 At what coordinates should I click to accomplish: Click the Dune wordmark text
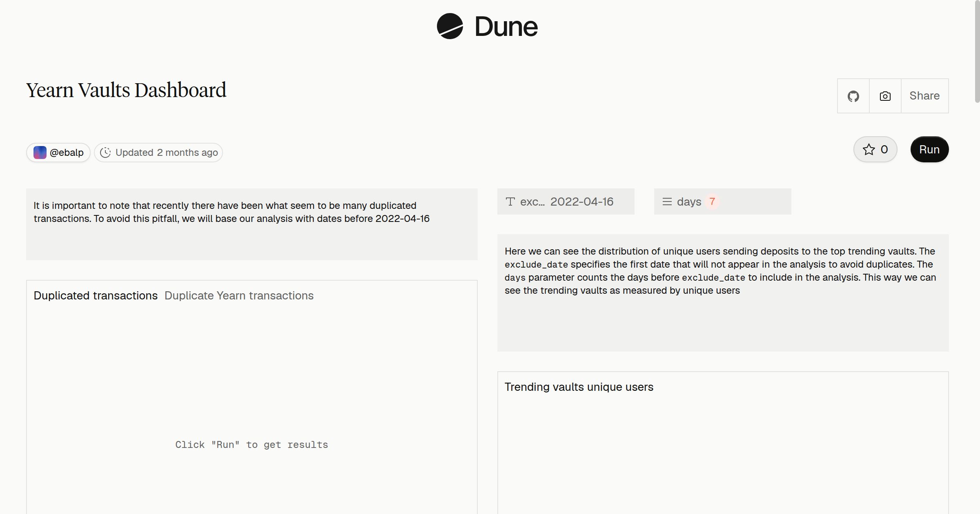(x=506, y=27)
